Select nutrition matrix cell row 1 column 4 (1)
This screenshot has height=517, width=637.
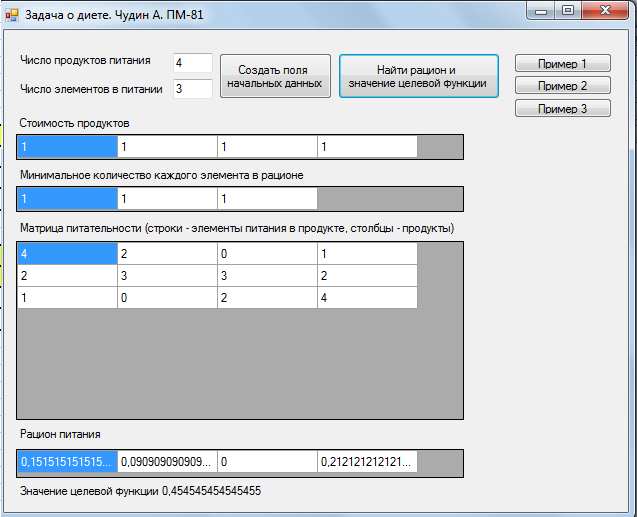(367, 254)
